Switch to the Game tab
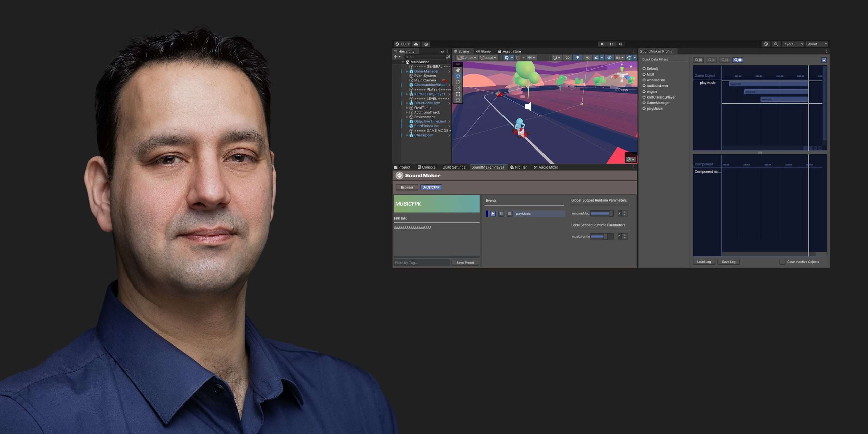The image size is (868, 434). [484, 51]
